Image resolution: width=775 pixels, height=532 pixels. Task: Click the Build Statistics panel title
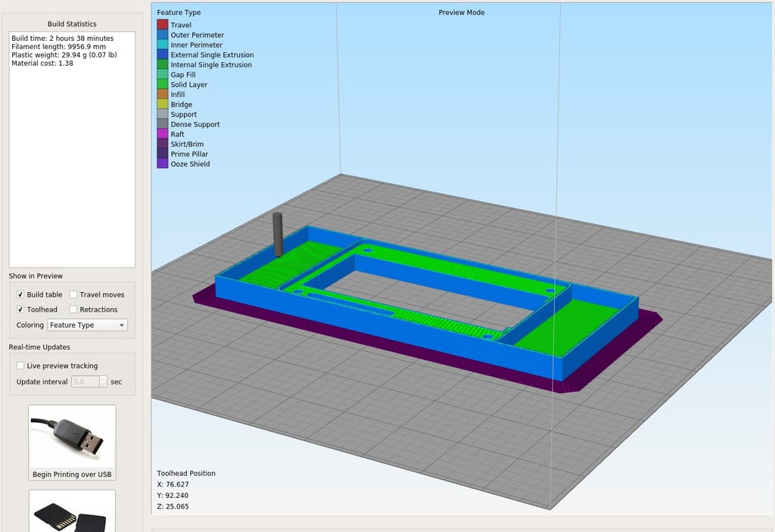click(x=72, y=23)
